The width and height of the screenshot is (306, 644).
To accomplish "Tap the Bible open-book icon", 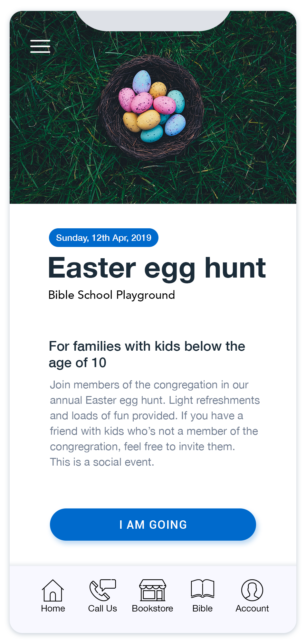I will click(202, 589).
